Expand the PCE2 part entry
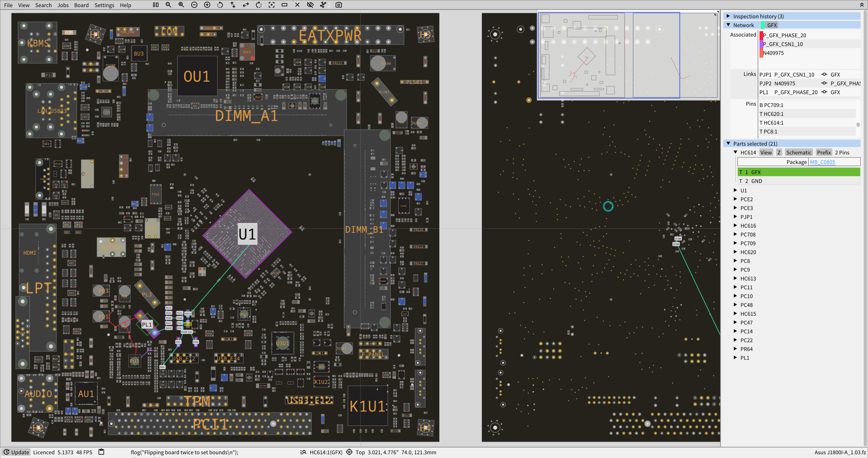 point(735,199)
